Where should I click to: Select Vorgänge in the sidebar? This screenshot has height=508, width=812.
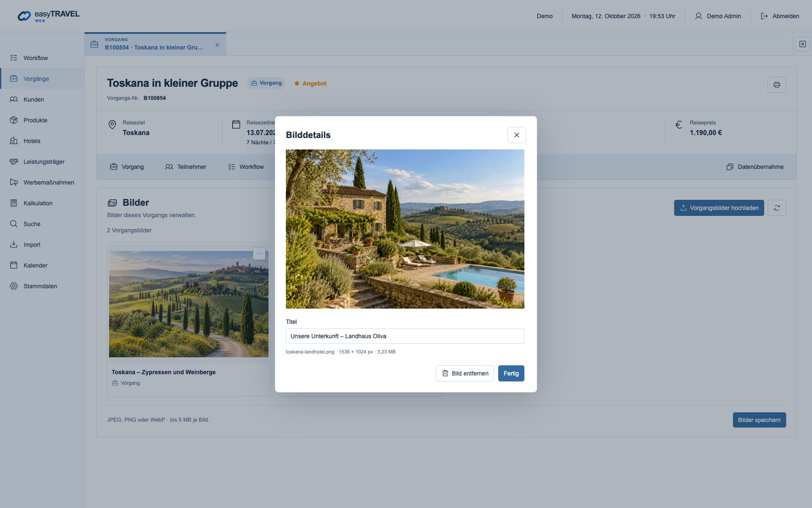click(42, 79)
